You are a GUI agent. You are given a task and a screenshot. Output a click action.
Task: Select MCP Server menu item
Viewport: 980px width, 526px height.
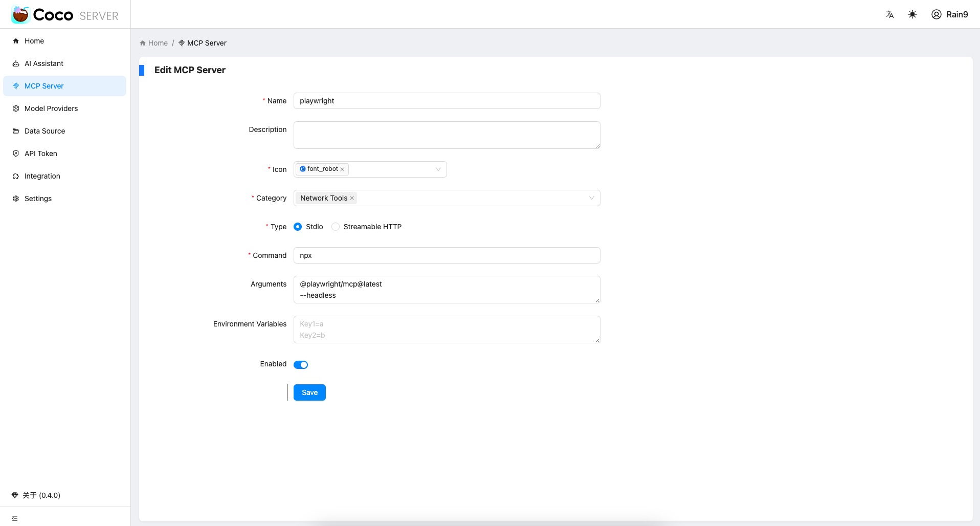pos(64,86)
